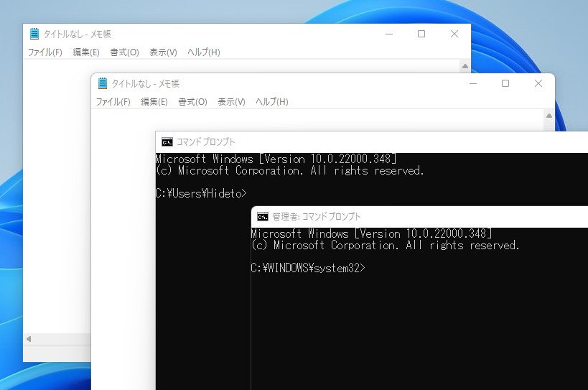
Task: Close the back Notepad window
Action: [454, 34]
